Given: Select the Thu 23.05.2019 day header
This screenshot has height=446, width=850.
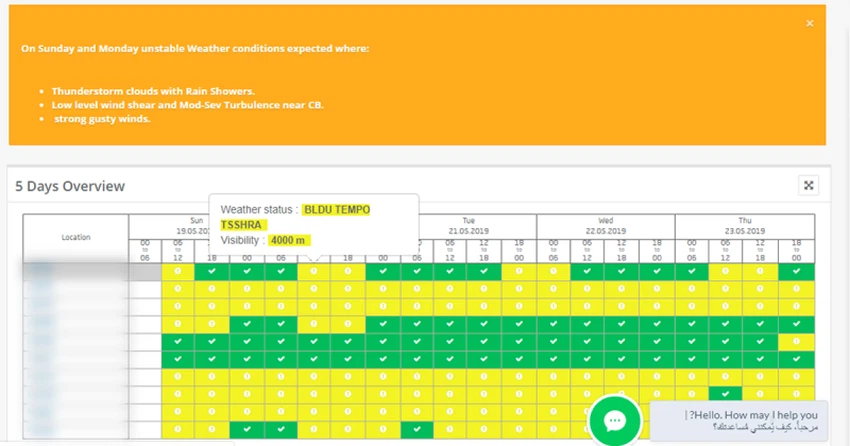Looking at the screenshot, I should click(x=744, y=226).
